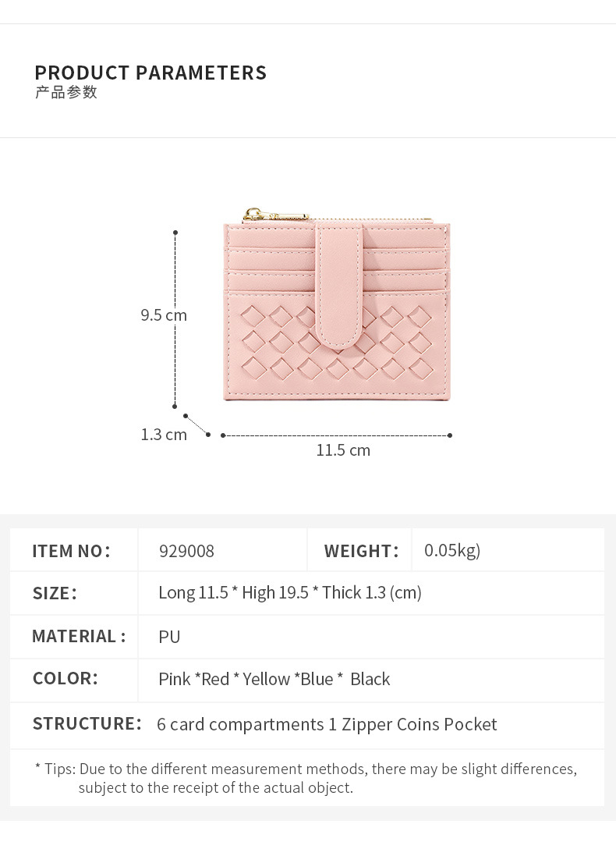
Task: Click the WEIGHT label cell
Action: 361,551
